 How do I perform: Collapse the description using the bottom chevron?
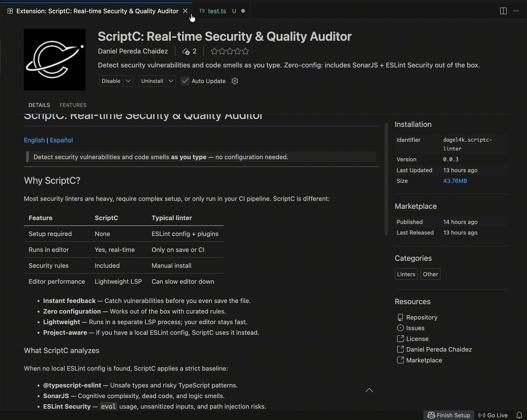point(369,390)
